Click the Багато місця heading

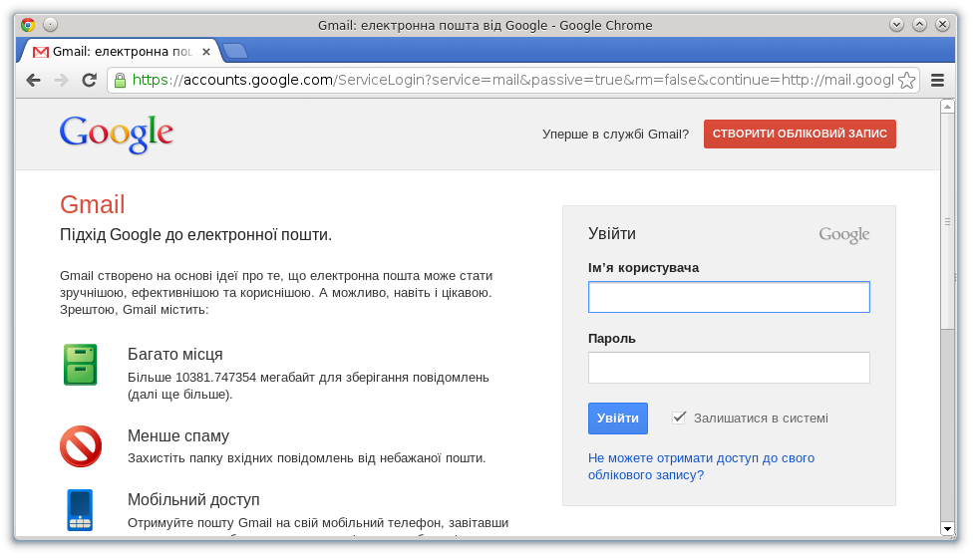click(175, 355)
